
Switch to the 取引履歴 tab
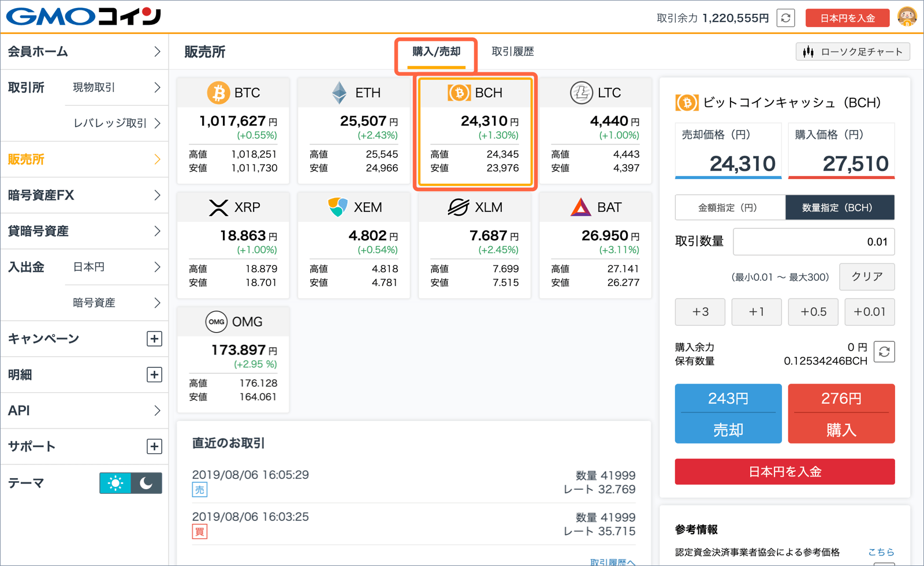(x=513, y=51)
